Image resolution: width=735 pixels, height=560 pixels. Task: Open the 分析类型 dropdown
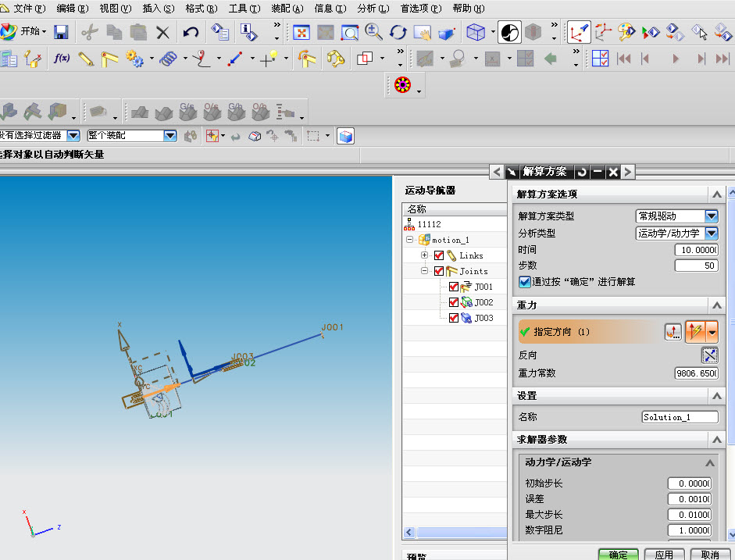tap(711, 233)
